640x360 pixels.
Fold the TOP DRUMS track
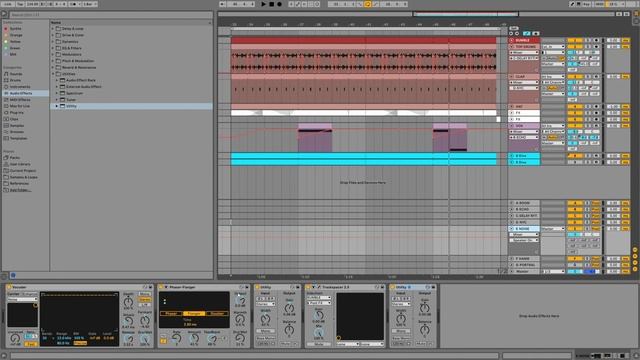(511, 47)
